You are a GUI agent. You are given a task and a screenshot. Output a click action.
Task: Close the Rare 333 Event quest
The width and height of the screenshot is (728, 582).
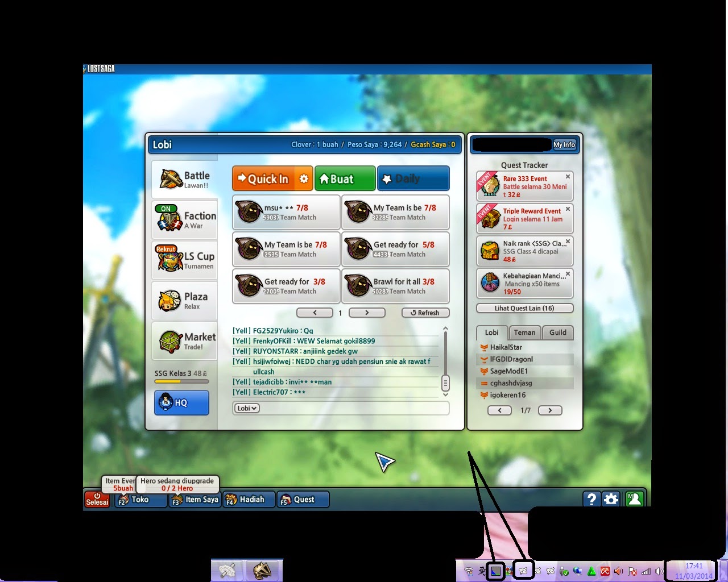point(568,177)
